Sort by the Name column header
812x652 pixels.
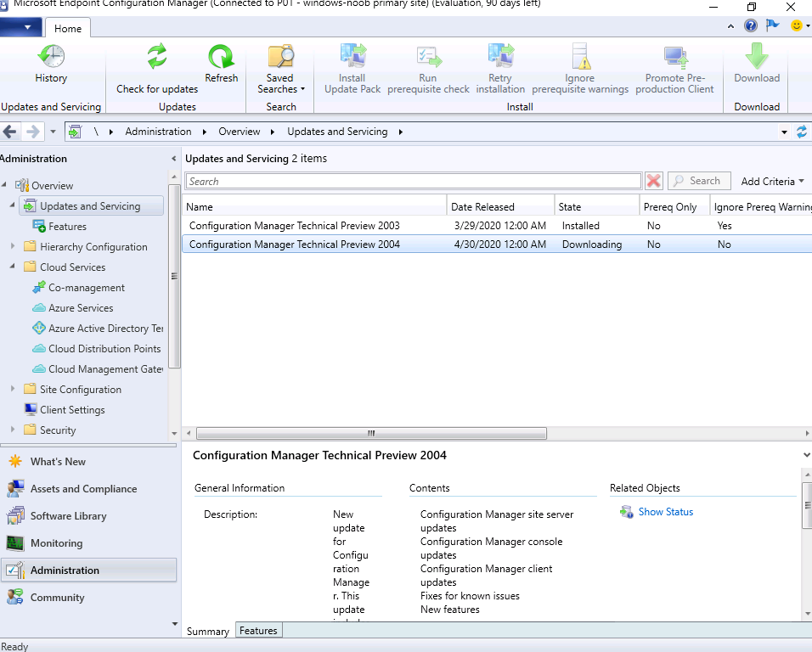pyautogui.click(x=314, y=207)
